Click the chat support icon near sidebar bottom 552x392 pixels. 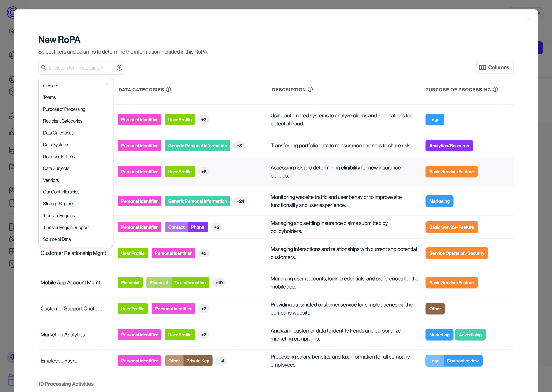[x=12, y=358]
